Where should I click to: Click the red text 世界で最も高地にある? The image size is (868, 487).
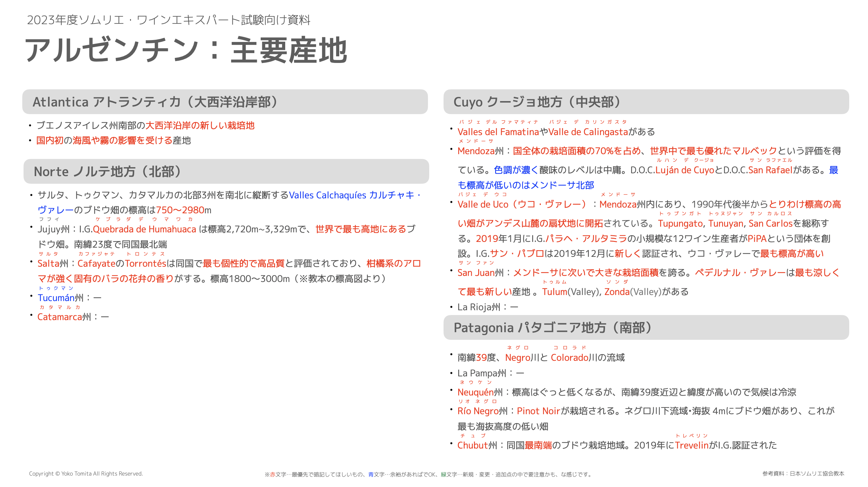click(x=361, y=230)
